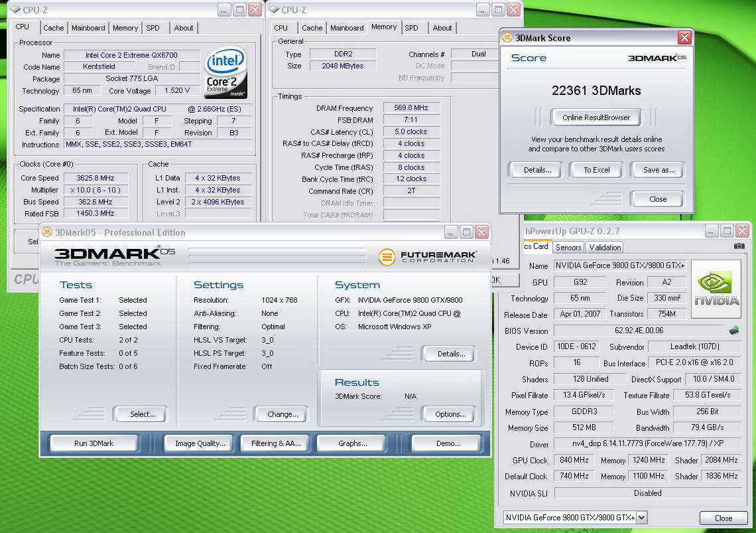Click 3DMark Score window title icon
This screenshot has height=533, width=756.
[x=507, y=38]
